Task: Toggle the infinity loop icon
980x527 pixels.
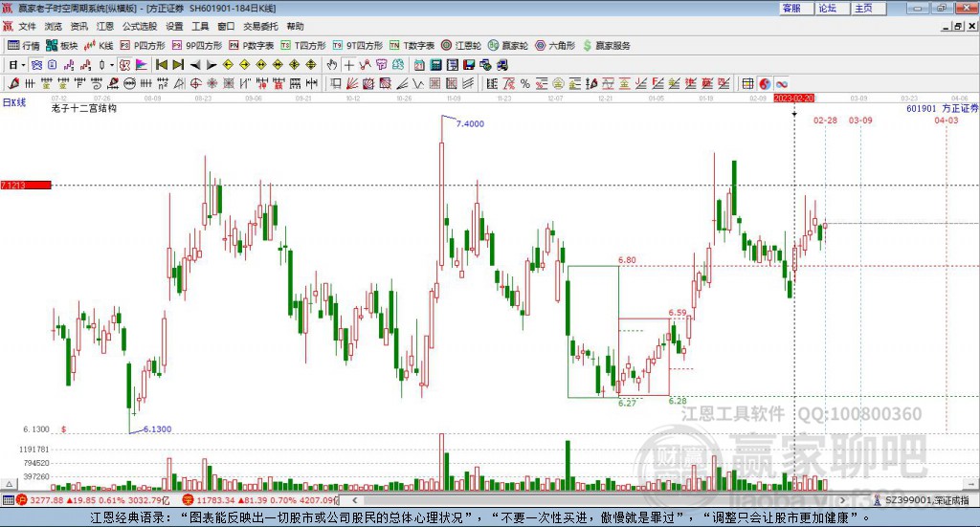Action: [x=781, y=83]
